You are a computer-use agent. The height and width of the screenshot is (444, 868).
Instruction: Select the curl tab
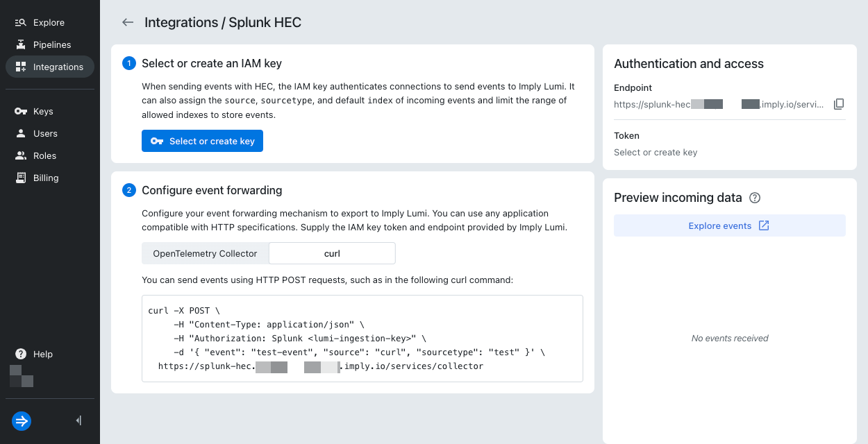tap(332, 254)
